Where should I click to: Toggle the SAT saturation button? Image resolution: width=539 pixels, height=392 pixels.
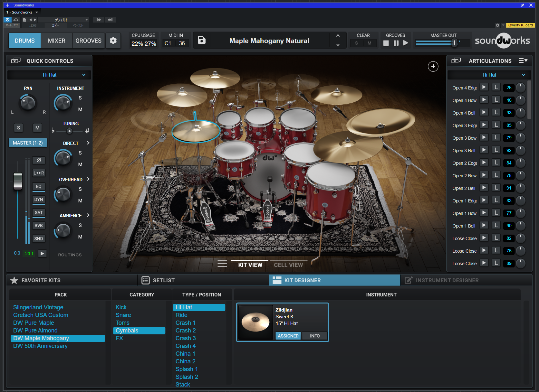pyautogui.click(x=39, y=212)
